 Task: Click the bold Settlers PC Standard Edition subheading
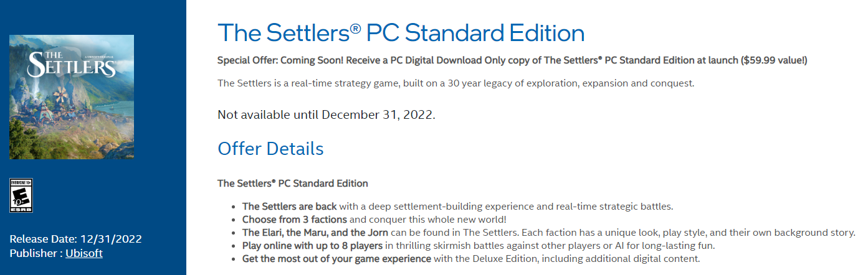[x=293, y=184]
